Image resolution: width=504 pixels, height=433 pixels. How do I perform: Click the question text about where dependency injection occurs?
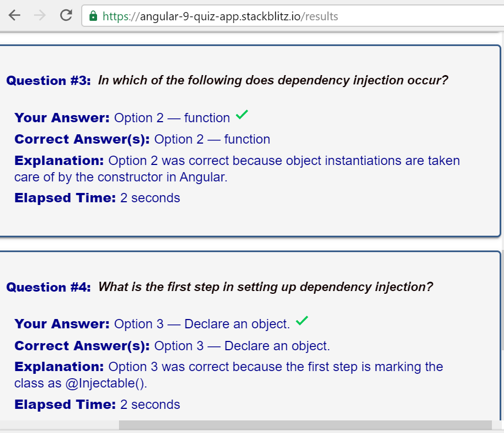click(273, 81)
